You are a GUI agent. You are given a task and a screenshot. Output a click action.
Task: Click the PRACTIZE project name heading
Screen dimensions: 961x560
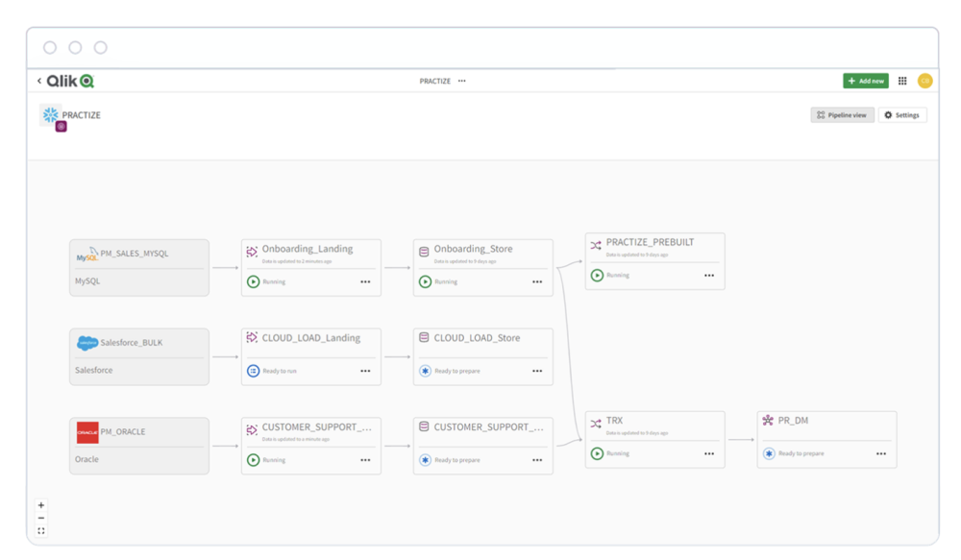tap(82, 115)
